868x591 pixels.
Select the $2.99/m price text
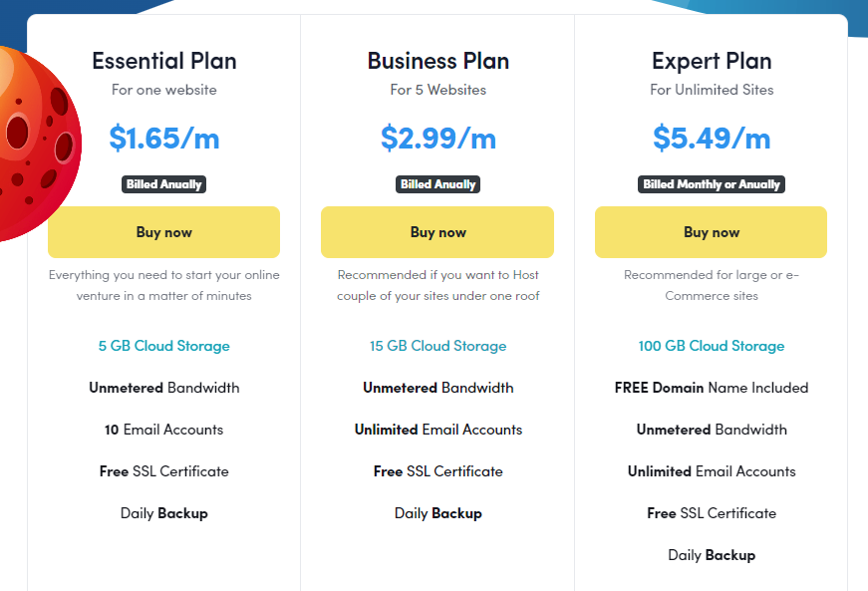(x=437, y=138)
